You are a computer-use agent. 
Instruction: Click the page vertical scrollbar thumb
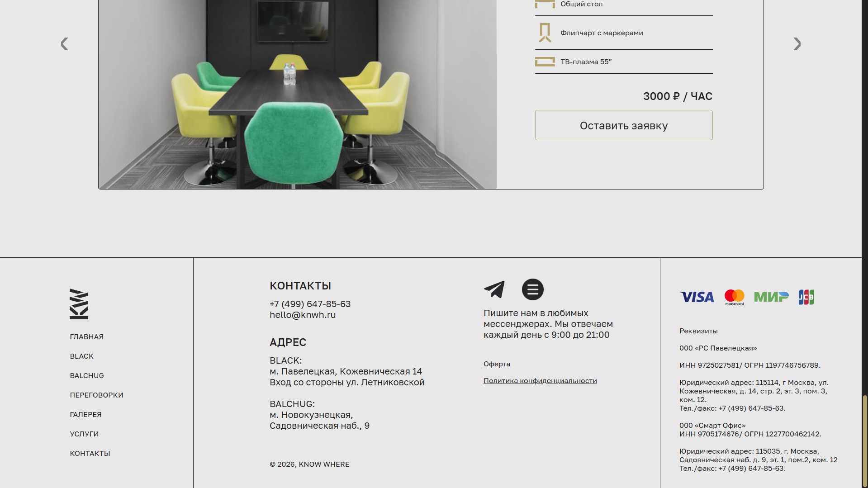click(865, 441)
